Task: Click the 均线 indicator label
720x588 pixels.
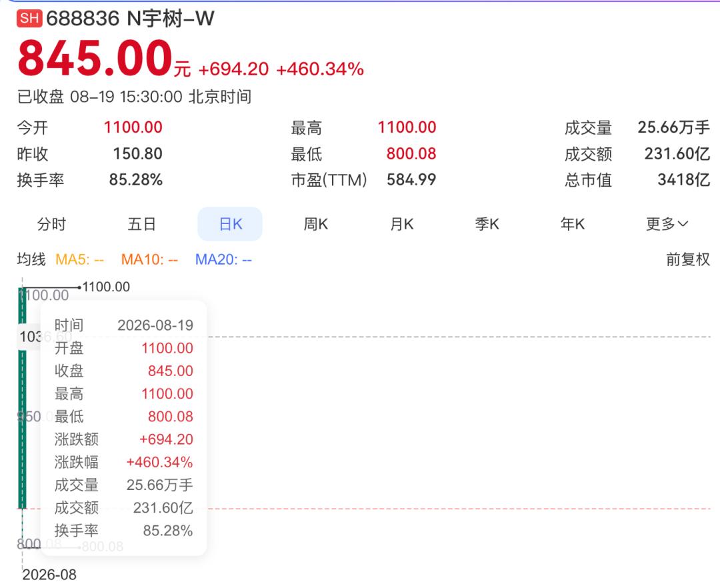Action: (x=31, y=259)
